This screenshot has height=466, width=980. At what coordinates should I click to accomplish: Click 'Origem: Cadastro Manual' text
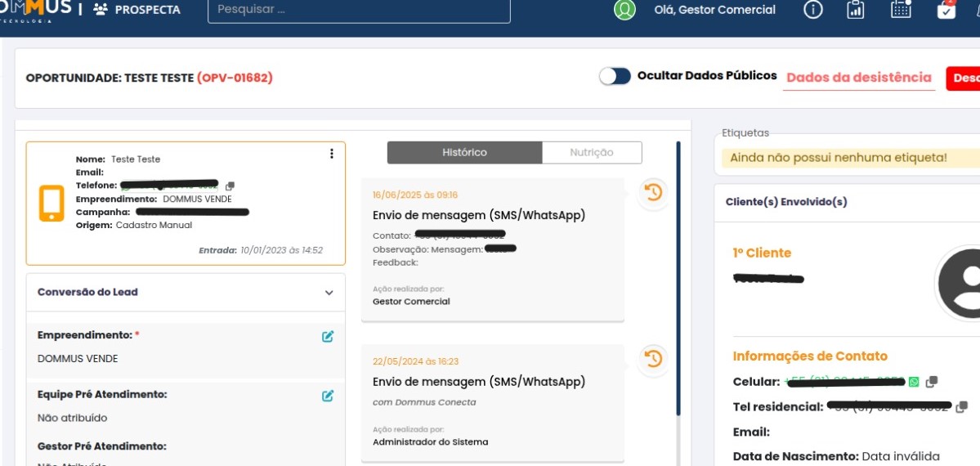134,225
